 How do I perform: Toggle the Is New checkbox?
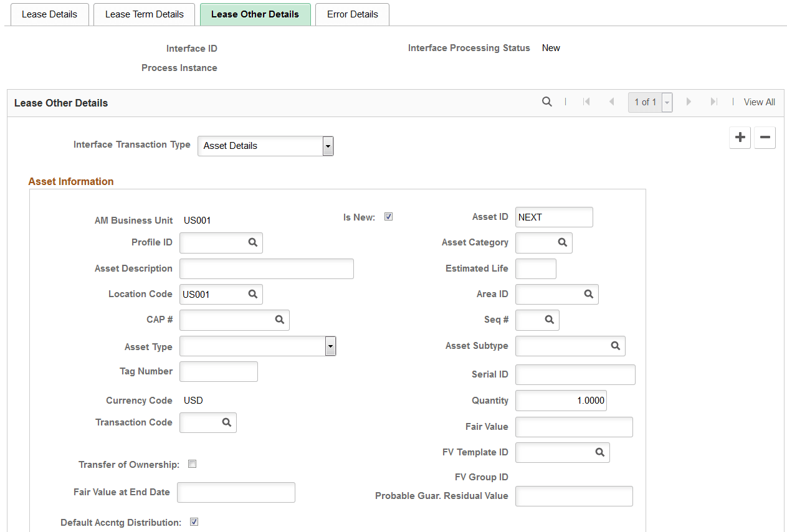point(388,216)
